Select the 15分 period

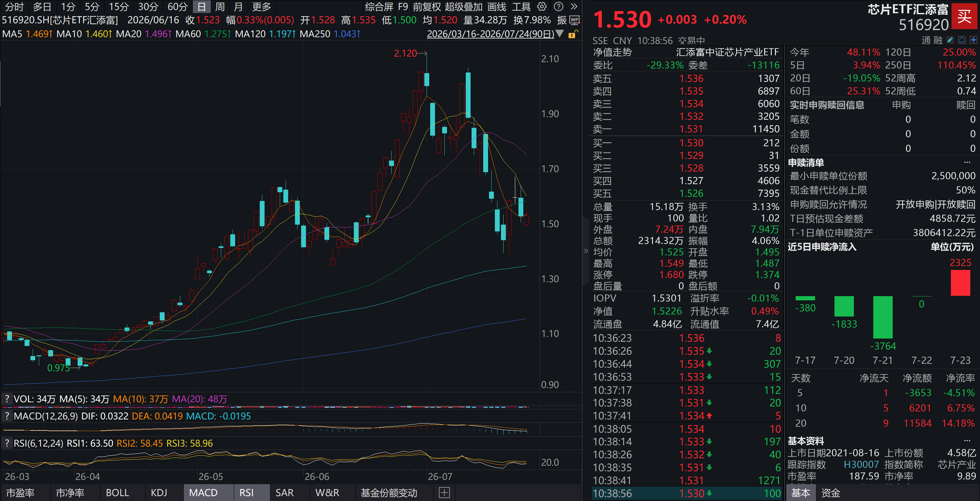pos(119,6)
